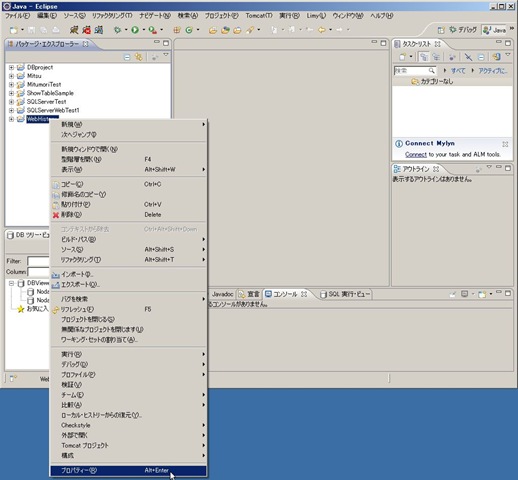Open the Checkstyle submenu
Image resolution: width=518 pixels, height=480 pixels.
[x=128, y=425]
